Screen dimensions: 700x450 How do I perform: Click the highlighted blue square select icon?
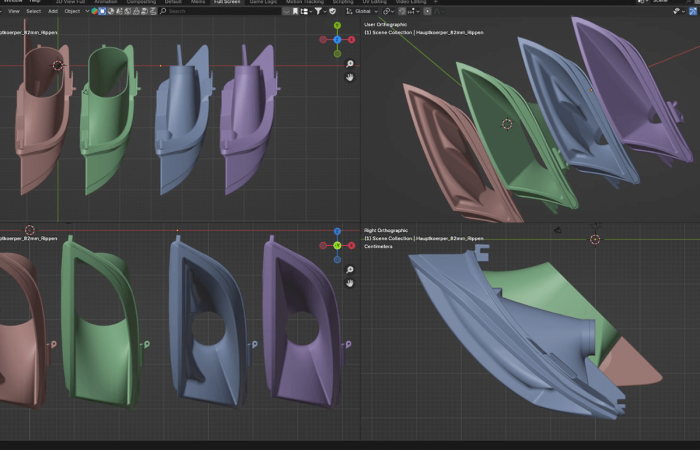click(103, 11)
